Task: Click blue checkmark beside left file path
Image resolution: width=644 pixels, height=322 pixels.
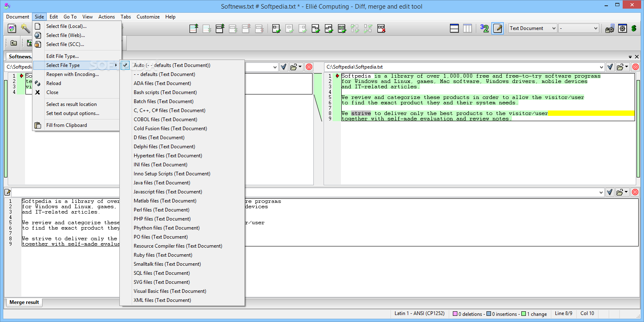Action: 283,67
